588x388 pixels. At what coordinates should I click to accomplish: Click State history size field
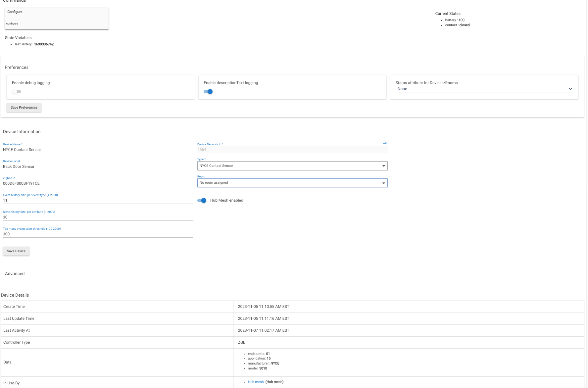pos(98,217)
